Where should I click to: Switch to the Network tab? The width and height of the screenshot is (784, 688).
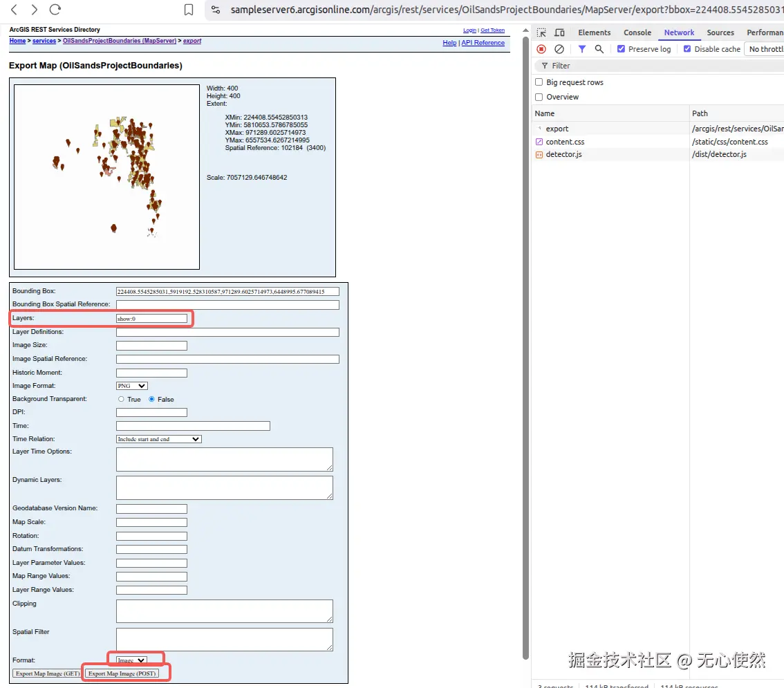coord(679,32)
